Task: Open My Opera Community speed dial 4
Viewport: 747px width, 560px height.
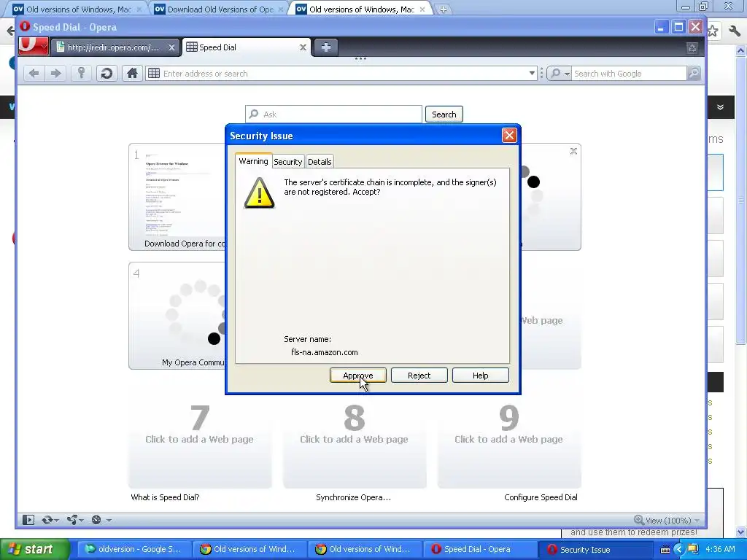Action: tap(177, 315)
